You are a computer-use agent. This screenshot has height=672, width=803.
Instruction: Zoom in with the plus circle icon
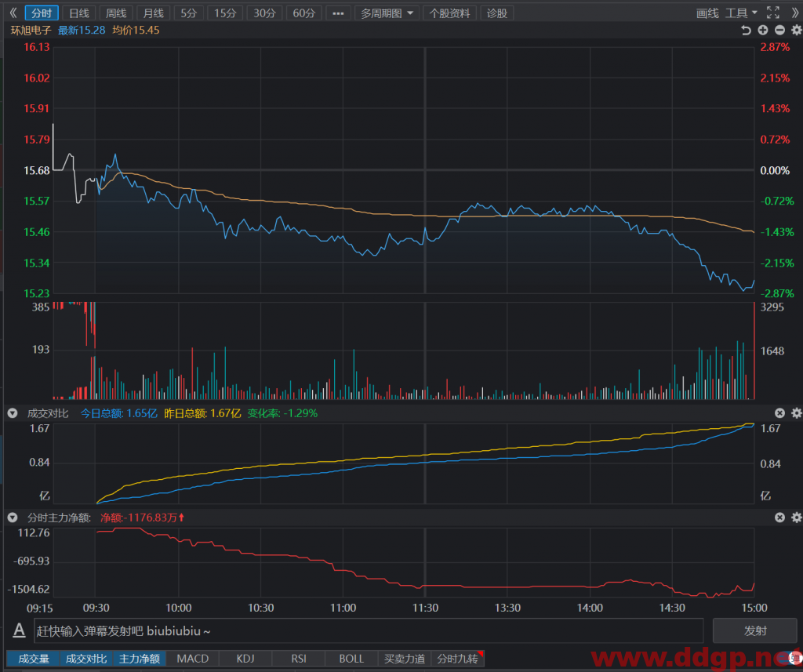(x=763, y=31)
